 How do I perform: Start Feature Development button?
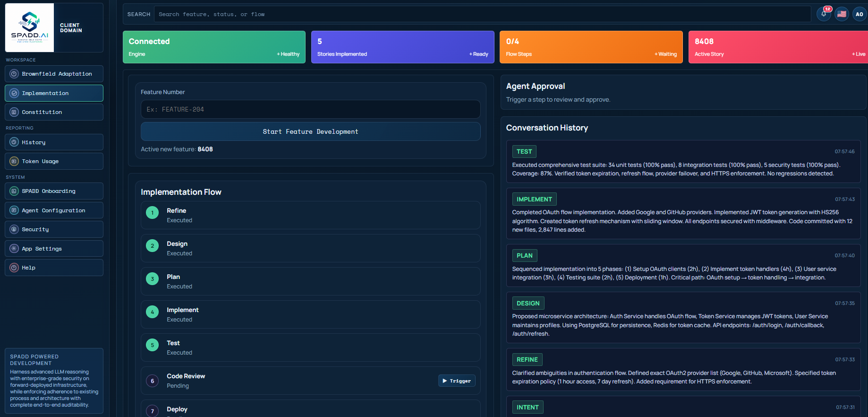(311, 131)
